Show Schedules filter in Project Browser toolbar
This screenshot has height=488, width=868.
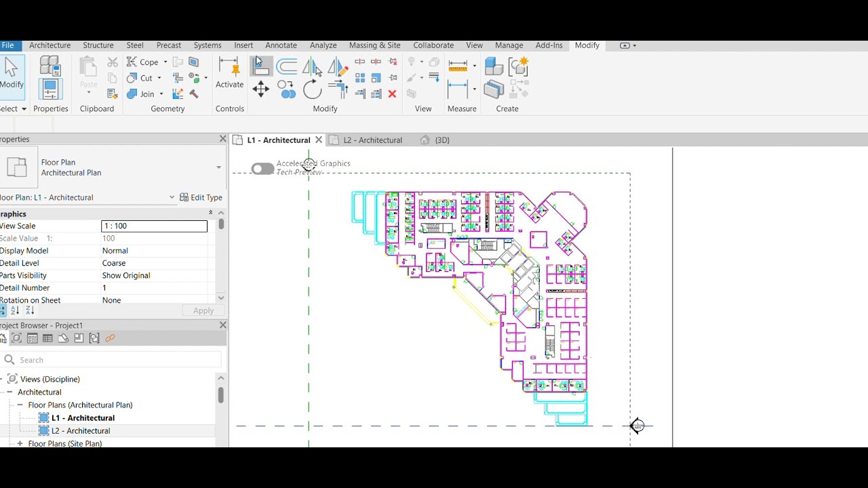pos(47,338)
